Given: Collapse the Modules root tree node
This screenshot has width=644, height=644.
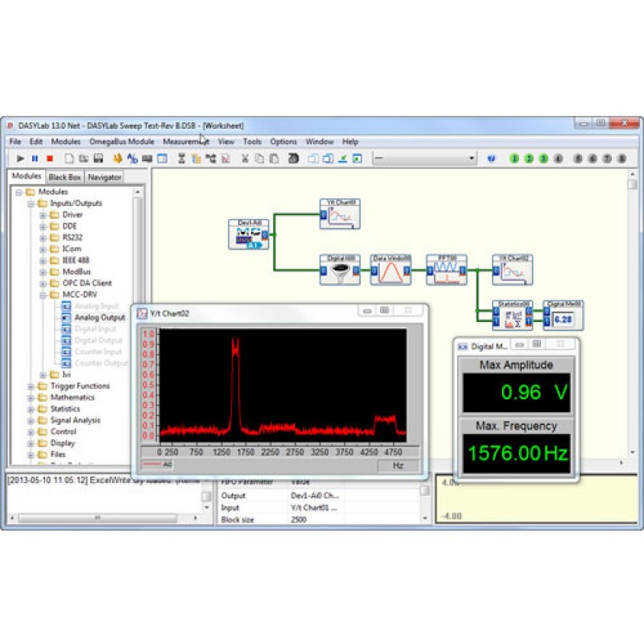Looking at the screenshot, I should tap(19, 192).
